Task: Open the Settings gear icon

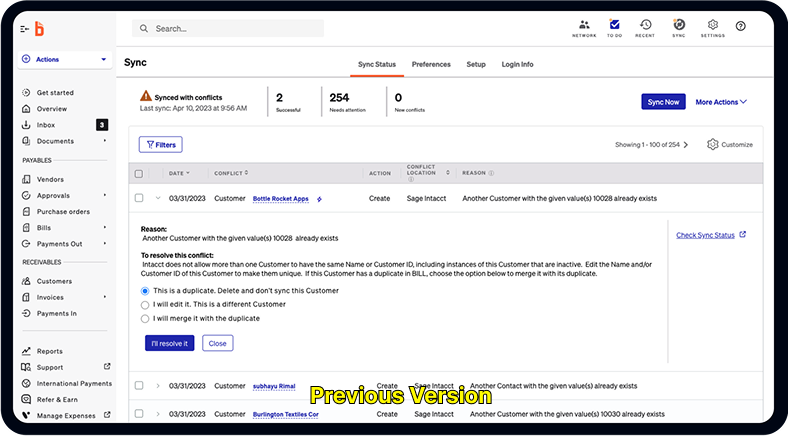Action: (x=713, y=29)
